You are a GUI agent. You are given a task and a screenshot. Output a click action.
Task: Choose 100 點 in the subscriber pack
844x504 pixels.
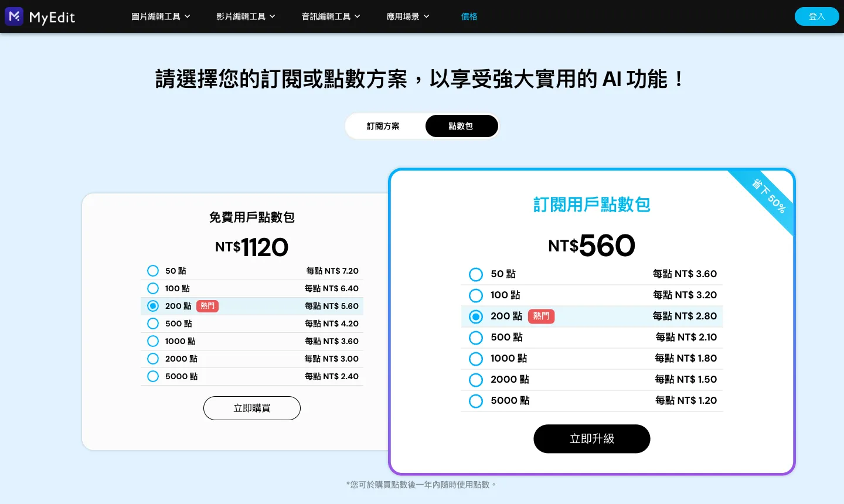476,295
